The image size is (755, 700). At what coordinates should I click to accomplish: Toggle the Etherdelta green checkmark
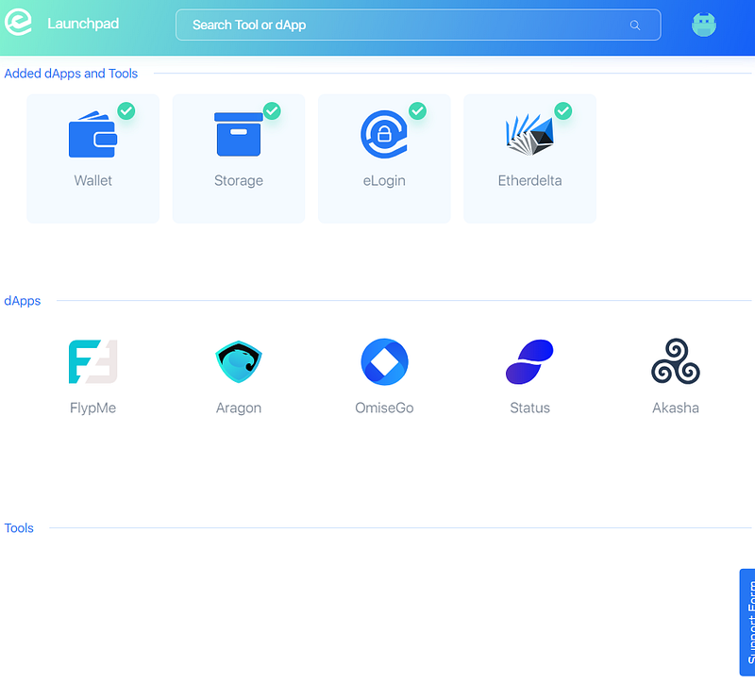pyautogui.click(x=562, y=111)
